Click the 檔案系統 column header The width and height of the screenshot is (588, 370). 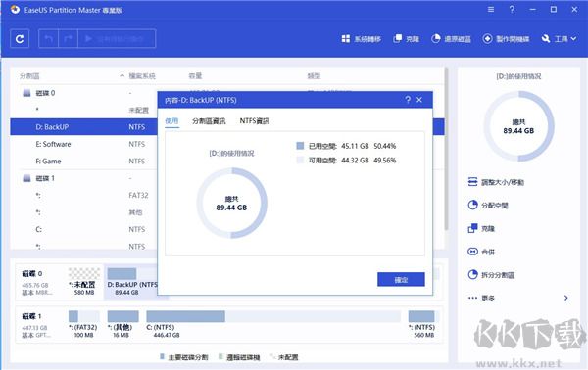142,76
